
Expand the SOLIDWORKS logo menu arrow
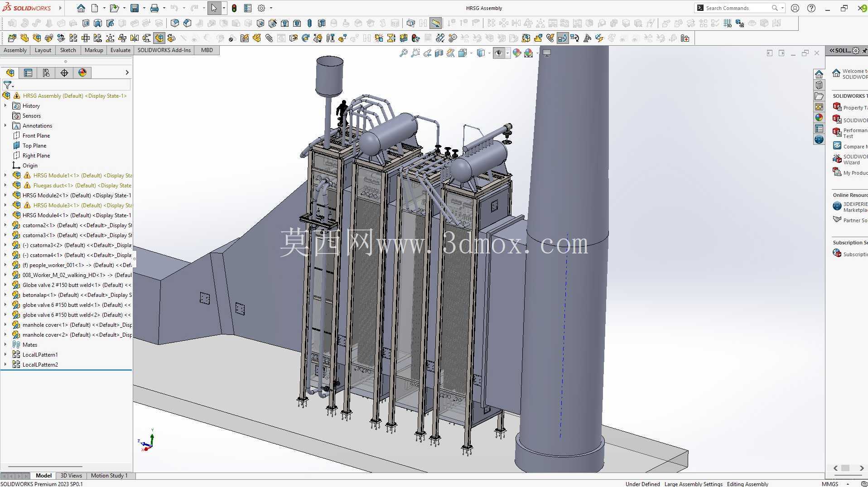point(60,8)
